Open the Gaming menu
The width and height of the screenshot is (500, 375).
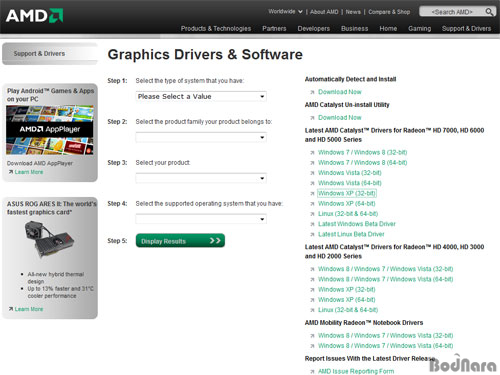[419, 29]
